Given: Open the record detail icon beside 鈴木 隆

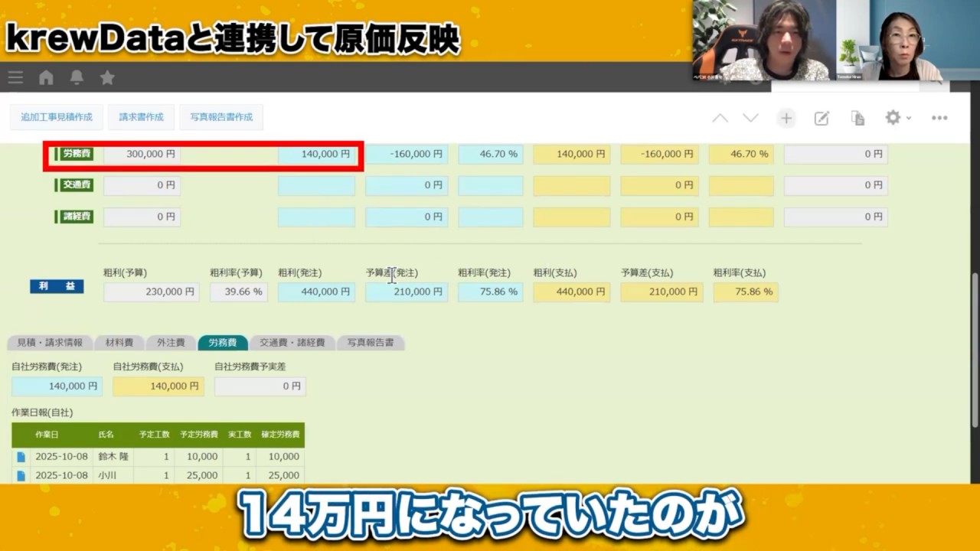Looking at the screenshot, I should (x=20, y=456).
